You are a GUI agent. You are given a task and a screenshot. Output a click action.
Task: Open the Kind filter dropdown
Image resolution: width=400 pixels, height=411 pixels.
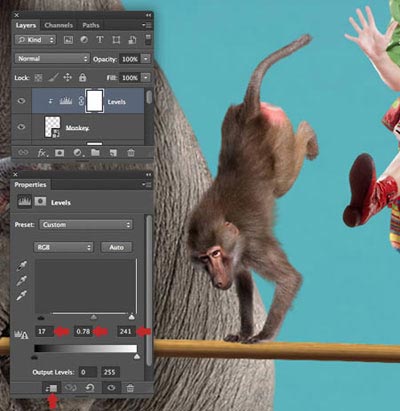click(x=35, y=40)
